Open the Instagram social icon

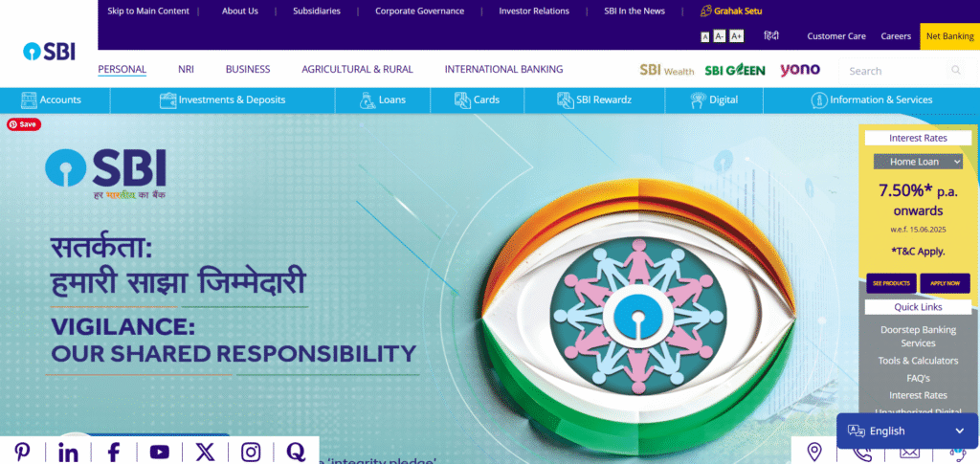pyautogui.click(x=251, y=452)
